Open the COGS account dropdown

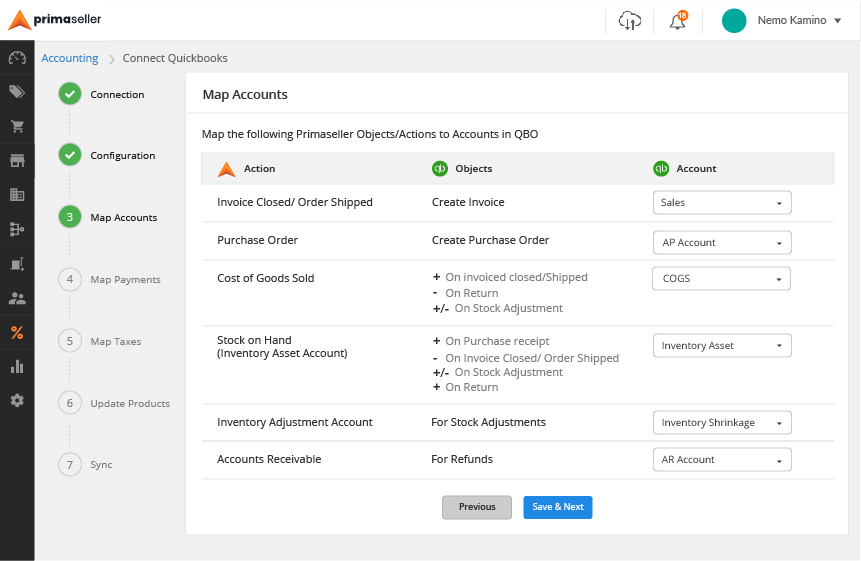point(722,278)
